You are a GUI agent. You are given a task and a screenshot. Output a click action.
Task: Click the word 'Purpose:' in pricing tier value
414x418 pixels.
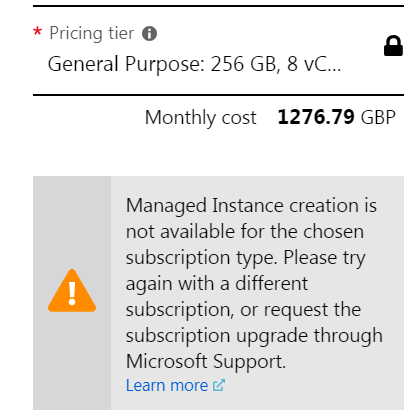pos(165,64)
